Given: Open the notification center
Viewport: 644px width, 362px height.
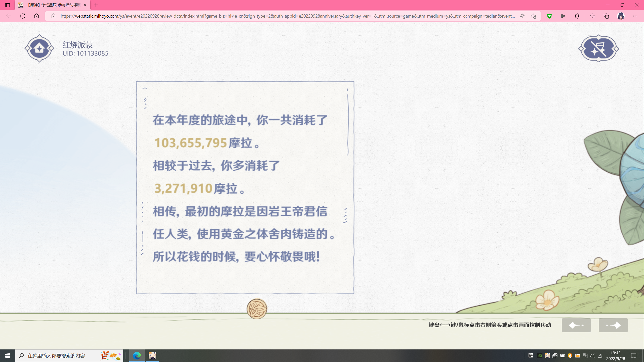Looking at the screenshot, I should (634, 356).
